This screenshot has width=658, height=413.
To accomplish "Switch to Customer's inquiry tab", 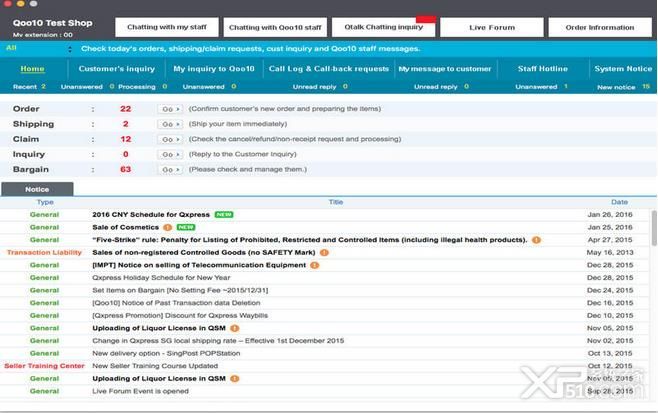I will 117,69.
